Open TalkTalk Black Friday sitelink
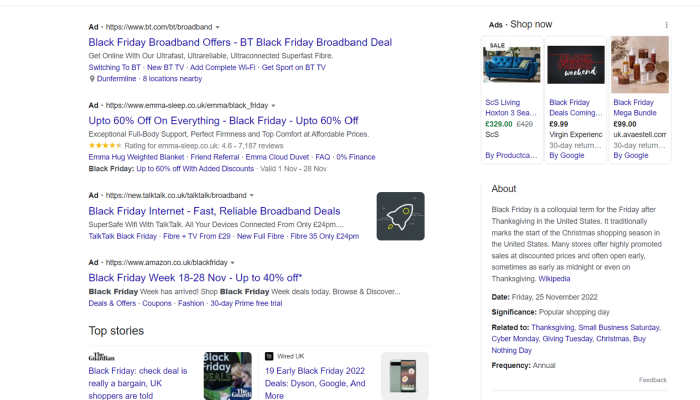The height and width of the screenshot is (400, 700). tap(122, 236)
